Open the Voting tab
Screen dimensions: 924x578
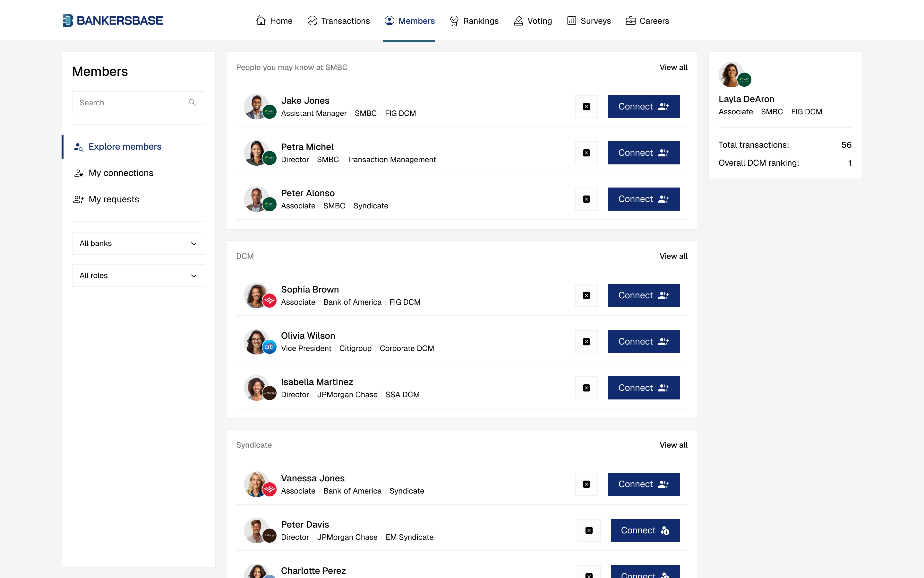[533, 21]
